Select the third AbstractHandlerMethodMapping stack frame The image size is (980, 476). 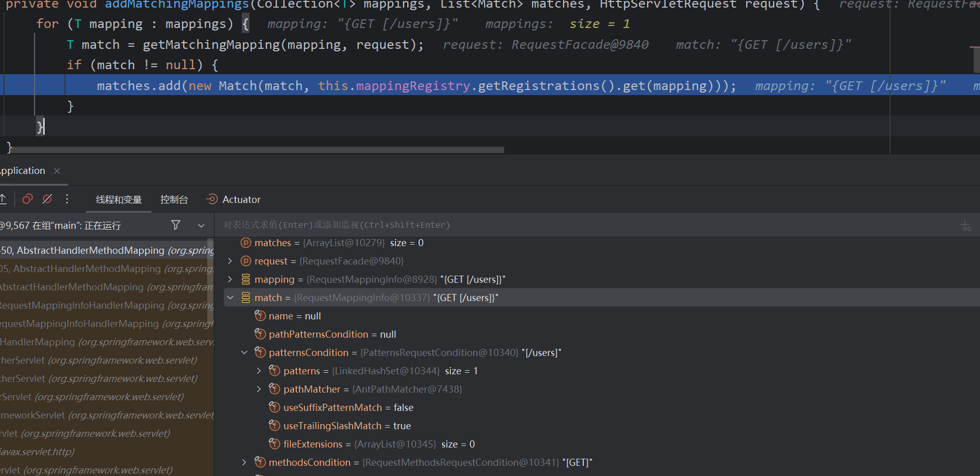click(106, 287)
